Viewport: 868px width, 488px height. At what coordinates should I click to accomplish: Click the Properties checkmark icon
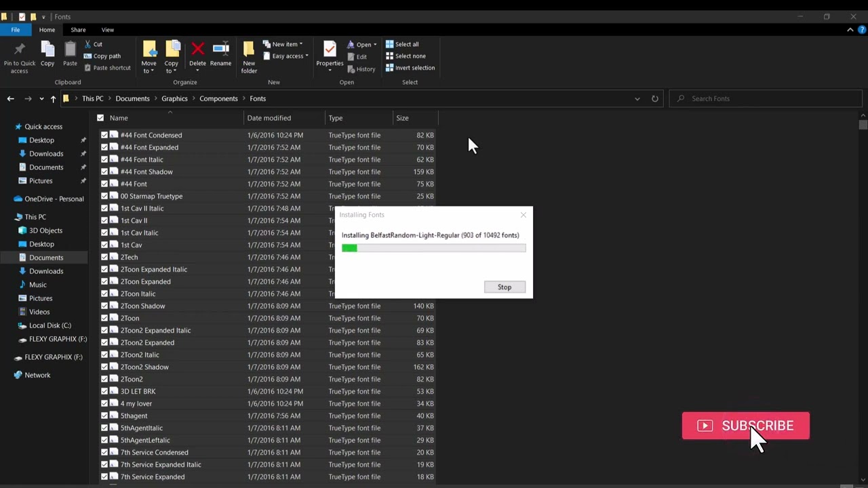330,49
